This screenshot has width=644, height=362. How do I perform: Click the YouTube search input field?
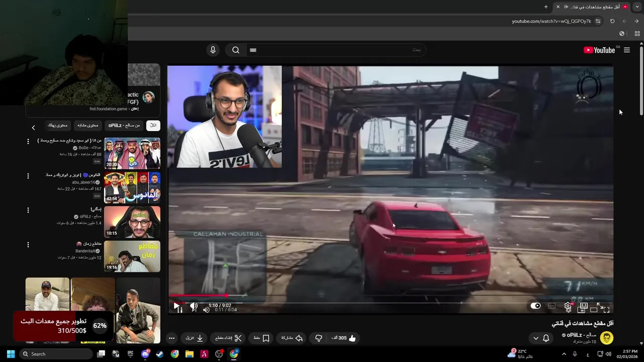pyautogui.click(x=336, y=50)
